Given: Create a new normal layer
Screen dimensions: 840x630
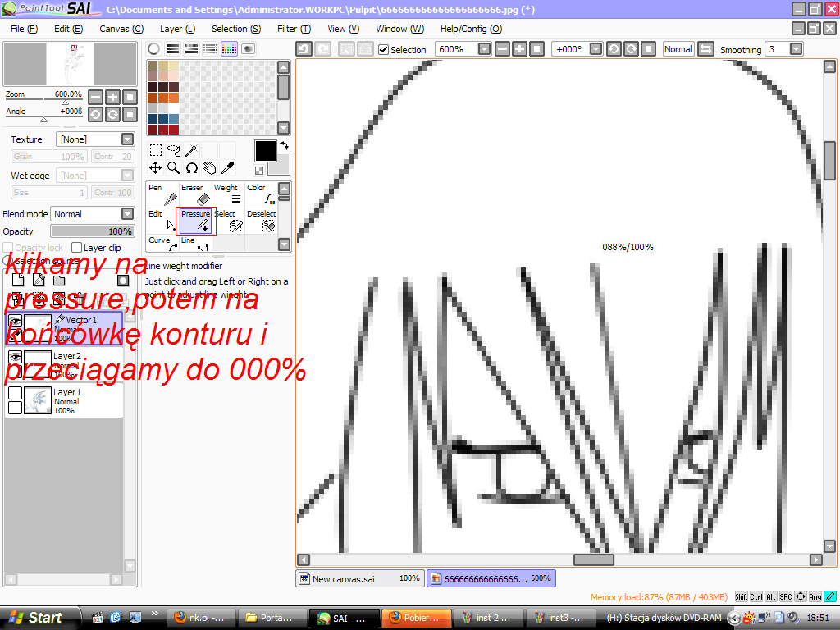Looking at the screenshot, I should coord(18,281).
